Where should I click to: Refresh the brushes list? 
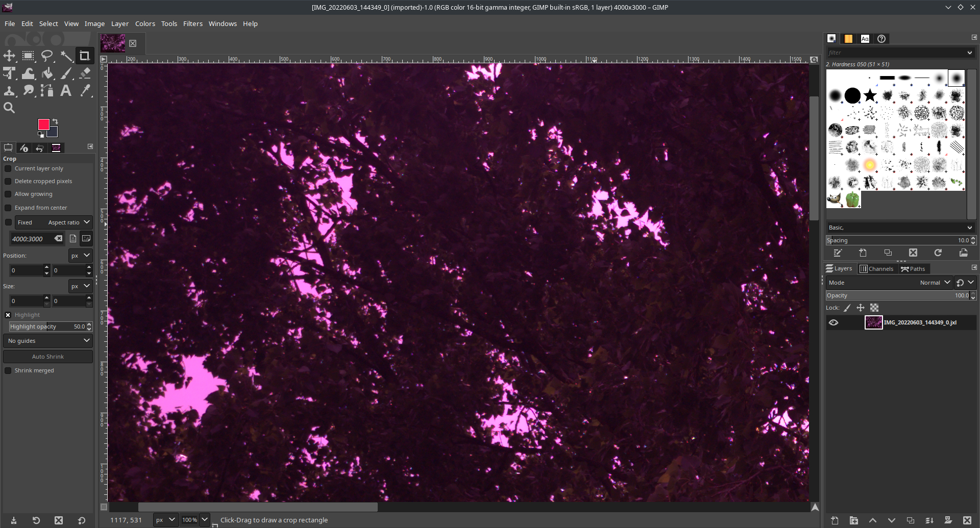pyautogui.click(x=938, y=253)
